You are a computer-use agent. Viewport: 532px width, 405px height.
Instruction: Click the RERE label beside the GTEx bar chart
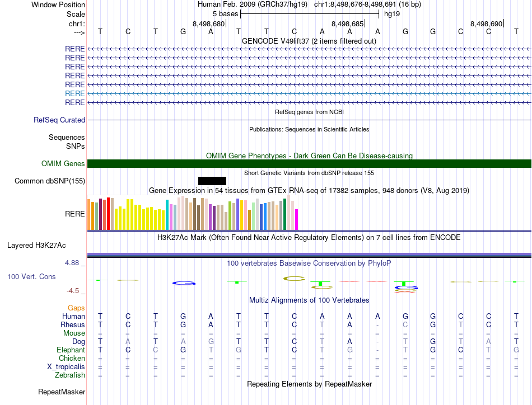(x=74, y=214)
